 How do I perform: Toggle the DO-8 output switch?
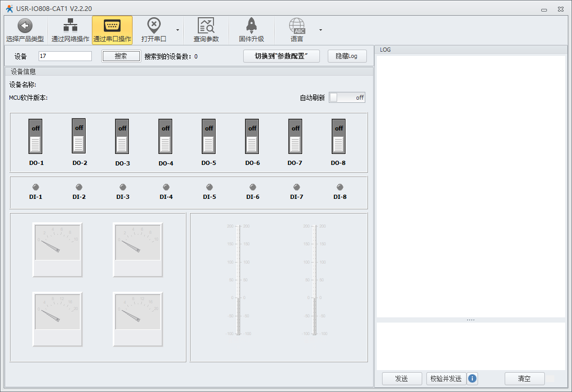339,137
